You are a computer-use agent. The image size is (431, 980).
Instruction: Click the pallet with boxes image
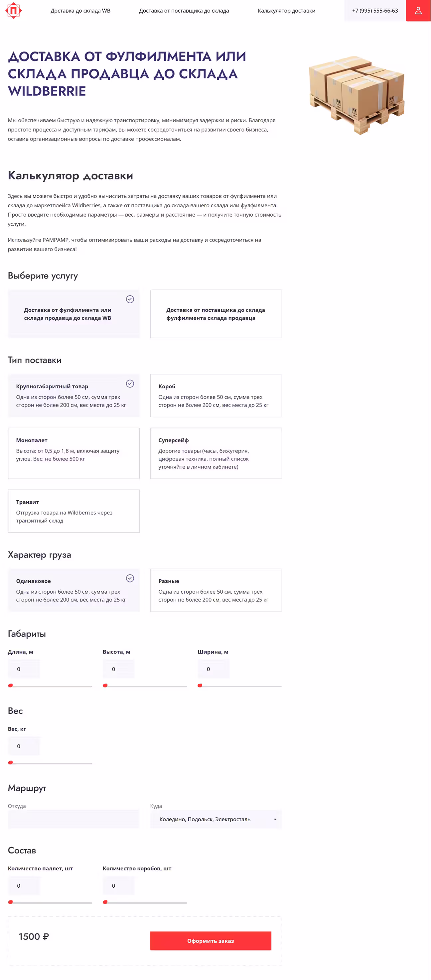tap(357, 94)
